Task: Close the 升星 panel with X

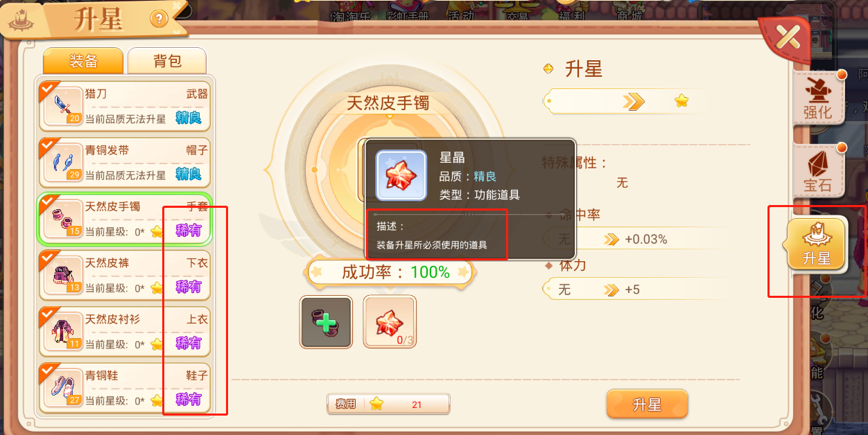Action: pyautogui.click(x=788, y=36)
